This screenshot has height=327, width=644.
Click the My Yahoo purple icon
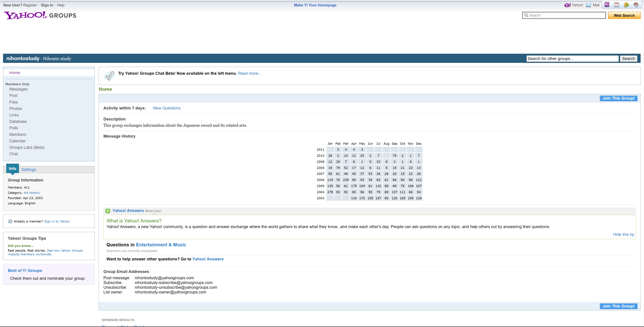pyautogui.click(x=607, y=5)
